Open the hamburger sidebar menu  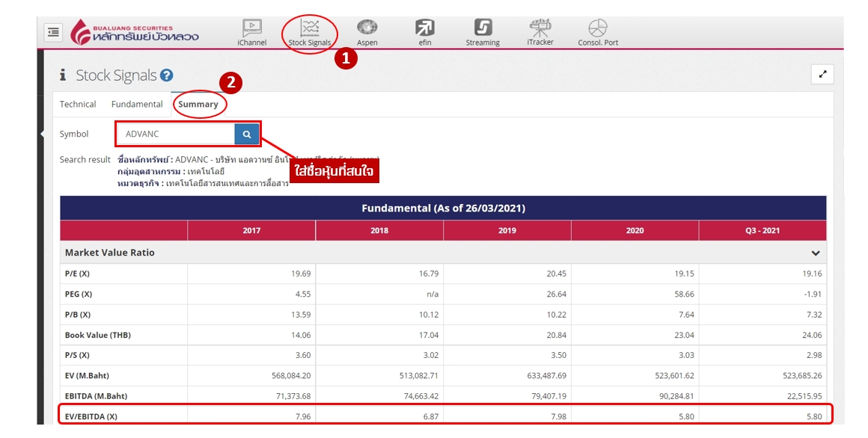click(54, 33)
